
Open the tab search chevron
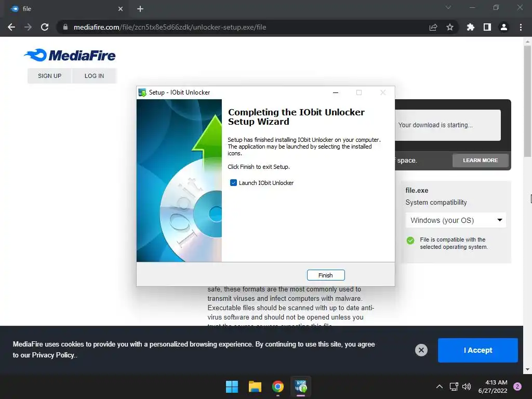448,7
